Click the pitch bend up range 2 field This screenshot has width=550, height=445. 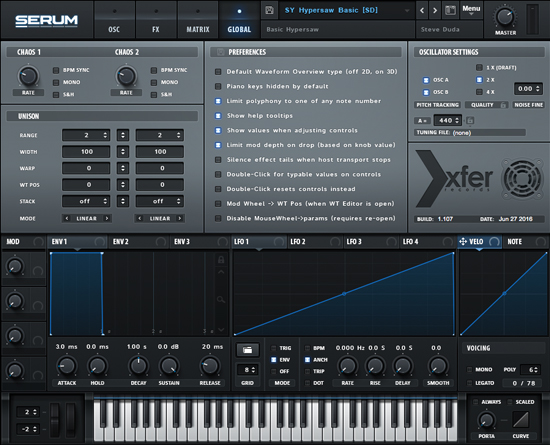(x=28, y=412)
